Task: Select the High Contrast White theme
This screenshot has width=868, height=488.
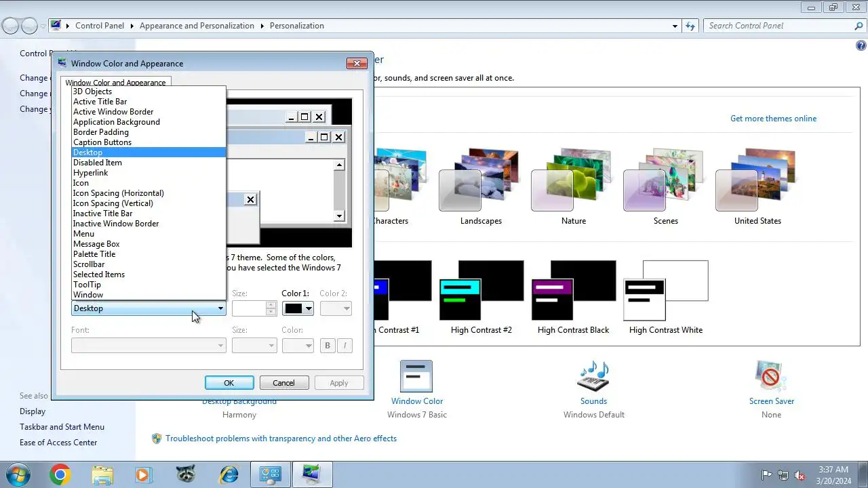Action: [x=666, y=290]
